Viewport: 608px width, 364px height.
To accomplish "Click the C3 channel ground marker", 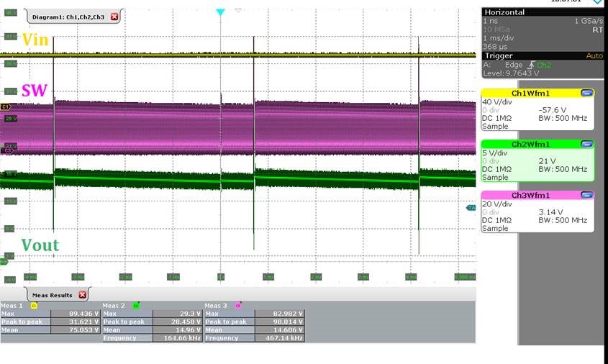I will pos(6,150).
